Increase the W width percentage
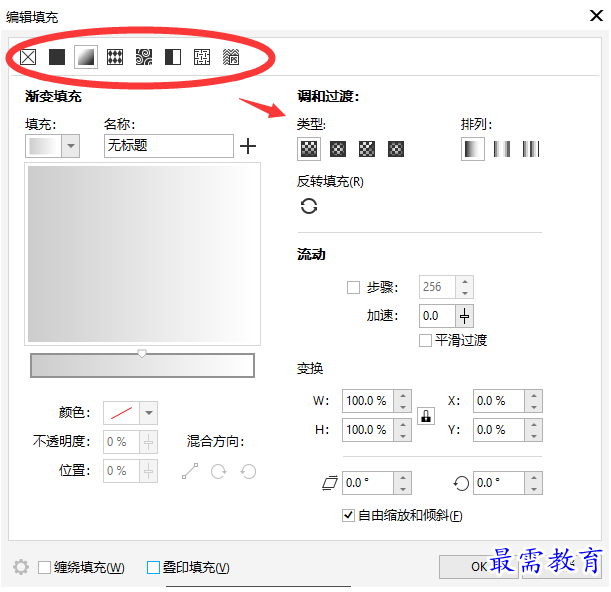The image size is (611, 592). tap(403, 396)
